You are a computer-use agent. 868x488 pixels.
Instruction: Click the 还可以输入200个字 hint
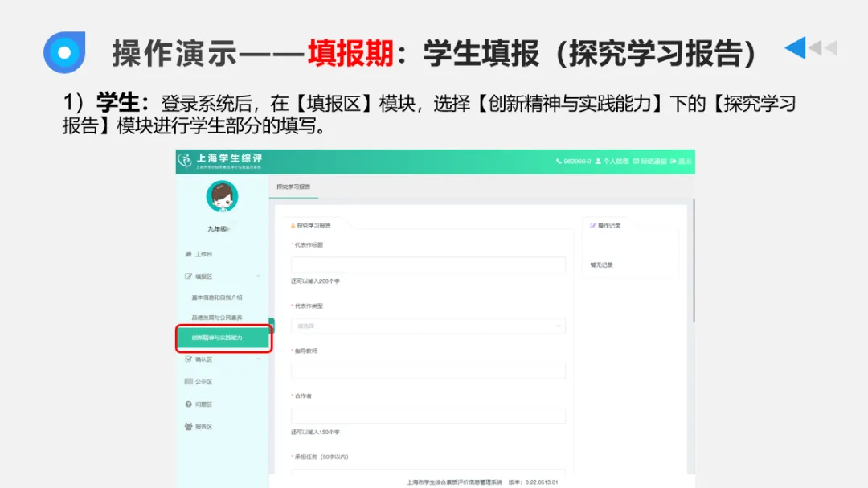[316, 281]
